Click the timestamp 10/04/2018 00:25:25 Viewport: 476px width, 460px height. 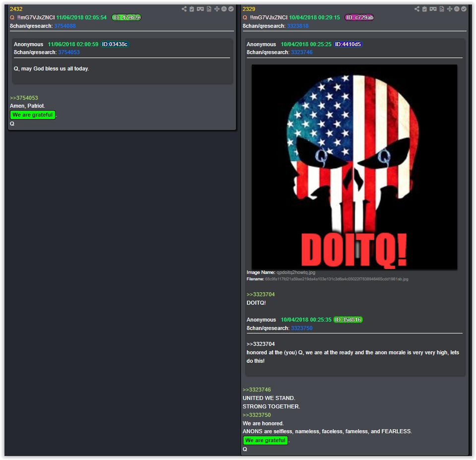(x=306, y=44)
